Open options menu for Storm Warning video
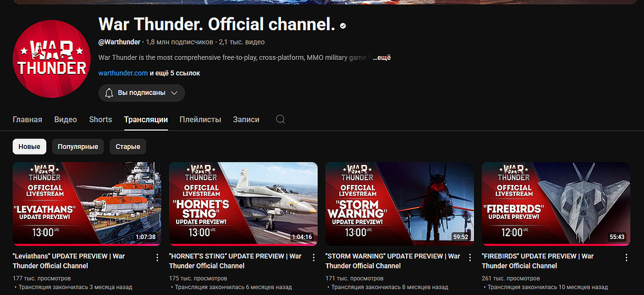This screenshot has height=295, width=644. [470, 258]
